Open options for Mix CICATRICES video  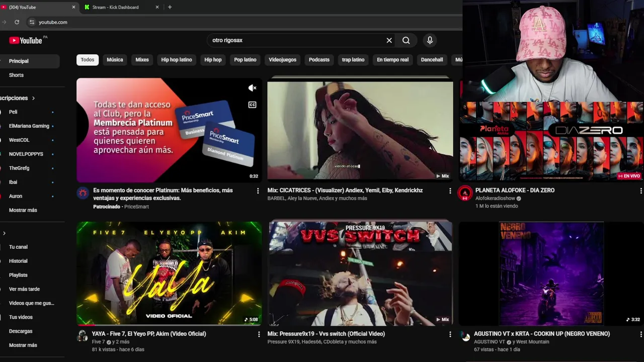450,191
